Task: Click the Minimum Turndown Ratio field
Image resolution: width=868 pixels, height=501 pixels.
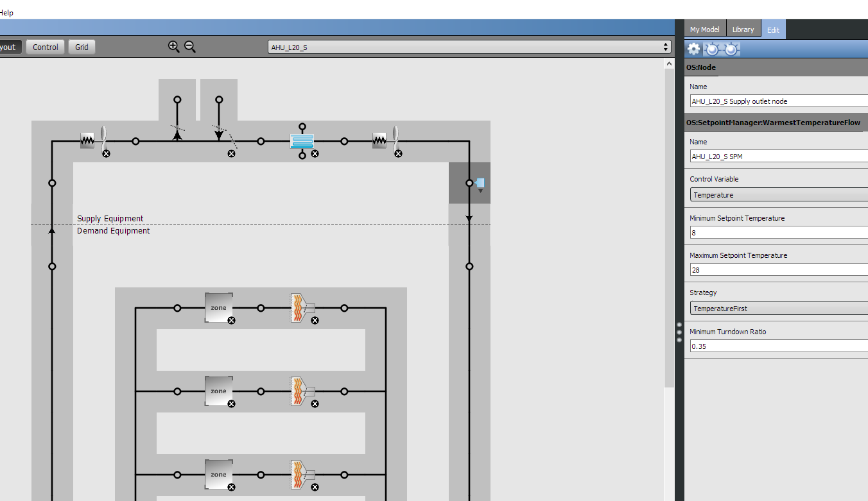Action: (x=779, y=346)
